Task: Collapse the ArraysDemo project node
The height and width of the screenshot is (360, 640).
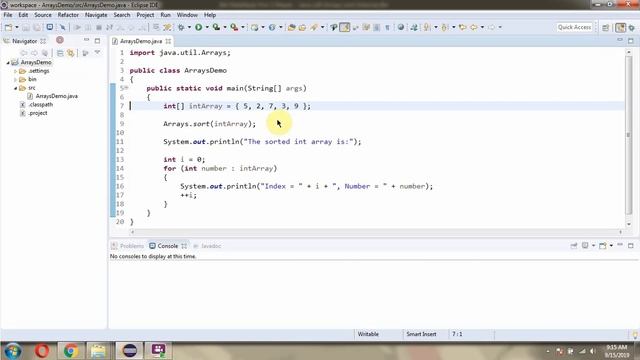Action: click(x=8, y=63)
